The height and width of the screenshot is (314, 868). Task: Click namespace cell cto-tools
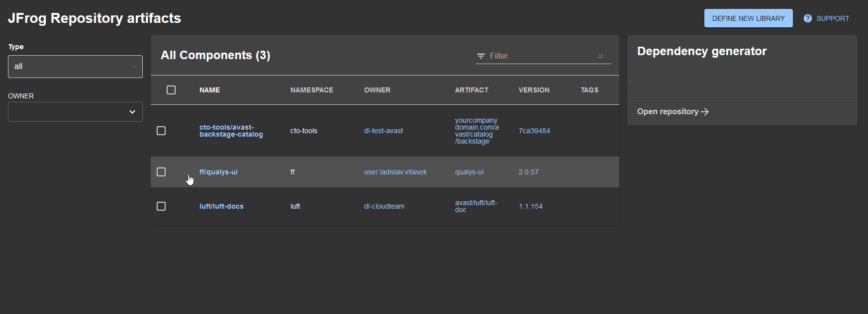click(304, 131)
